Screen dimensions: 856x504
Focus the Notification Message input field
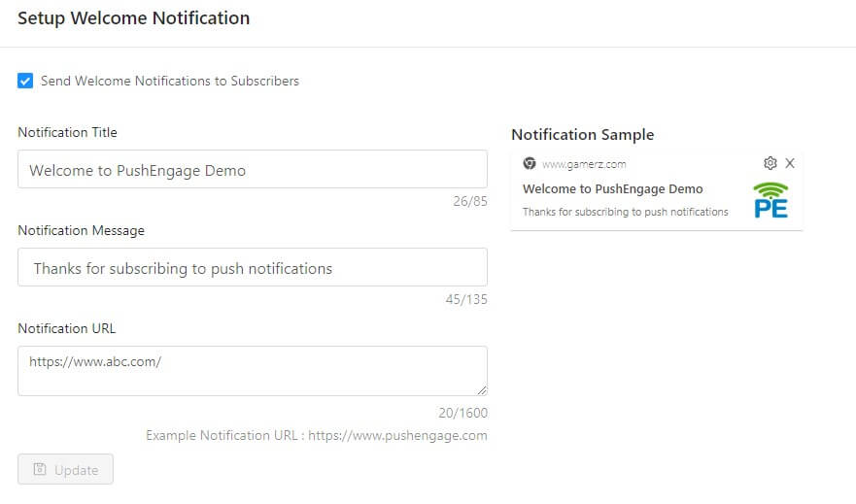coord(253,267)
